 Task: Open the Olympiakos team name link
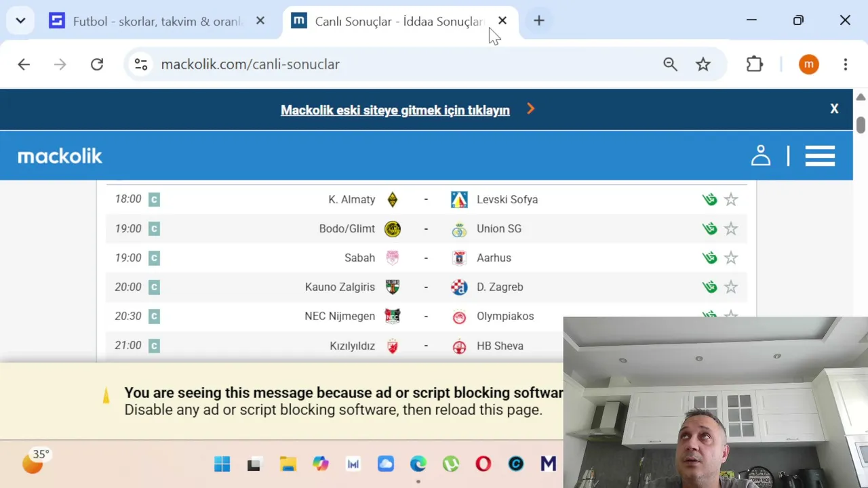tap(505, 316)
